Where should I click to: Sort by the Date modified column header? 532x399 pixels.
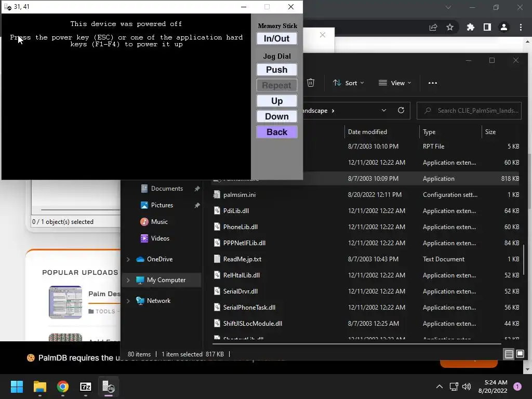pyautogui.click(x=367, y=131)
